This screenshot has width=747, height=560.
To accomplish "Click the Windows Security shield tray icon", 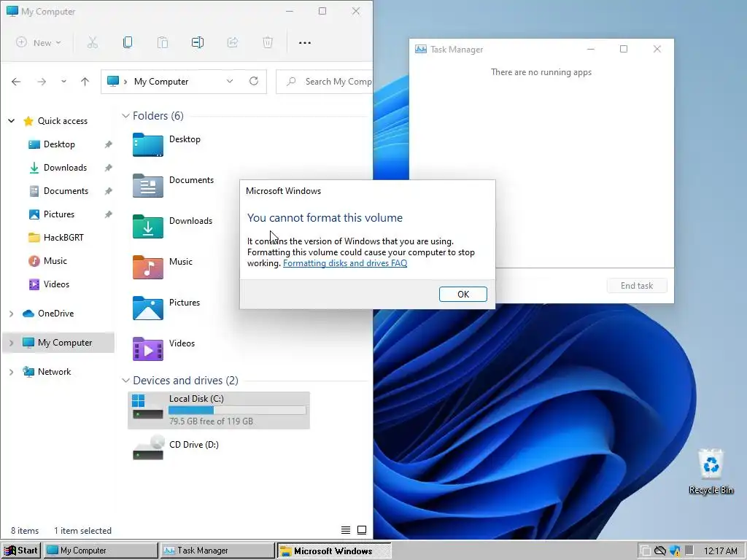I will (x=675, y=551).
